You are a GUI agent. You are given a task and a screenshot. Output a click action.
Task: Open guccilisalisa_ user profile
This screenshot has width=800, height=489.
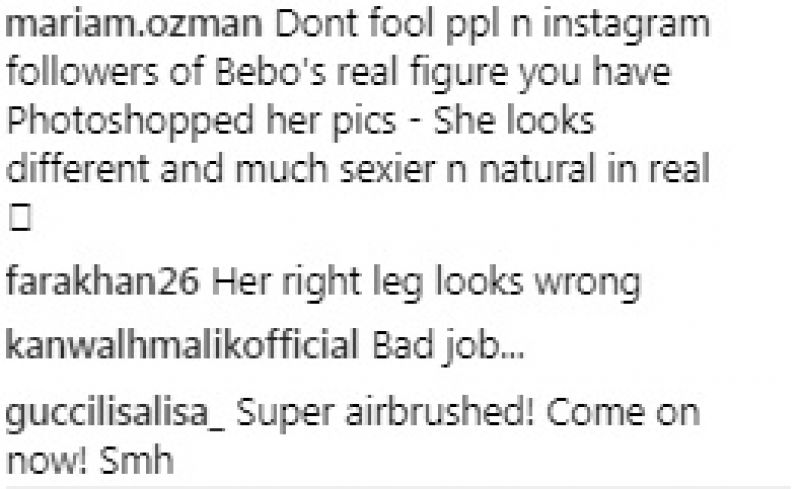115,414
